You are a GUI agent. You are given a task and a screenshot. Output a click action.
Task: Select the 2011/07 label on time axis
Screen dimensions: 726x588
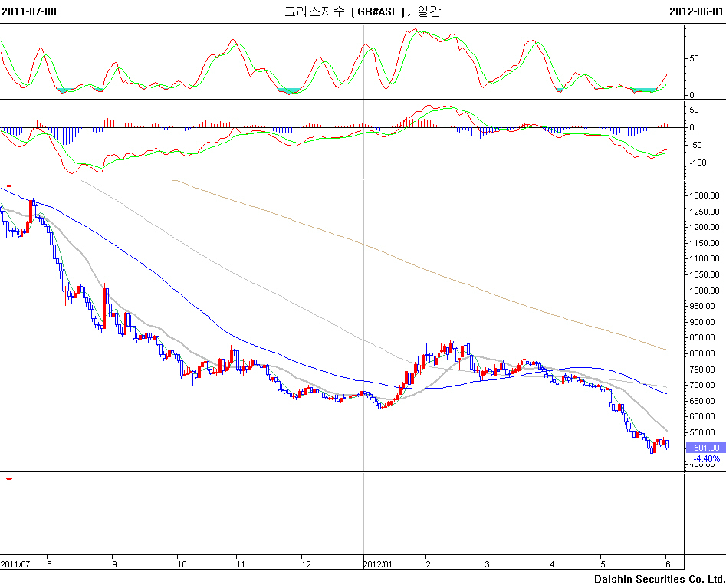(15, 564)
